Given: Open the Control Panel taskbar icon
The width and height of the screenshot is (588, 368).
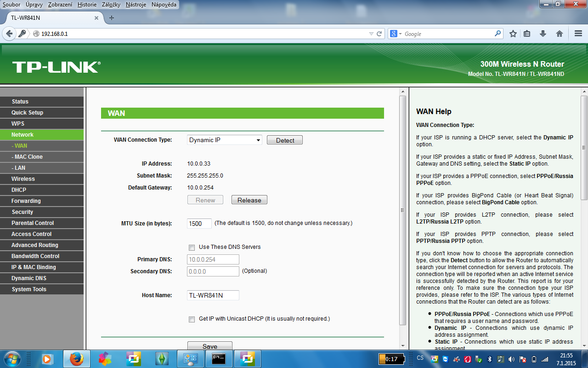Looking at the screenshot, I should pyautogui.click(x=191, y=358).
